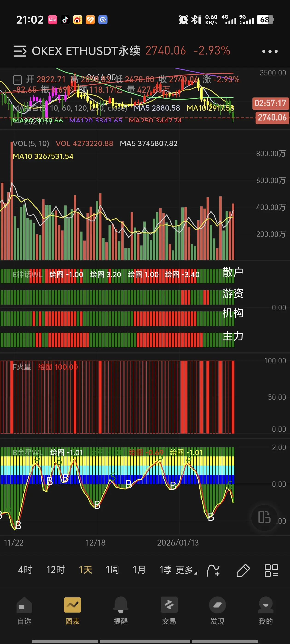Tap the OKEX ETHUSDT永续 symbol title
This screenshot has height=644, width=290.
[86, 51]
